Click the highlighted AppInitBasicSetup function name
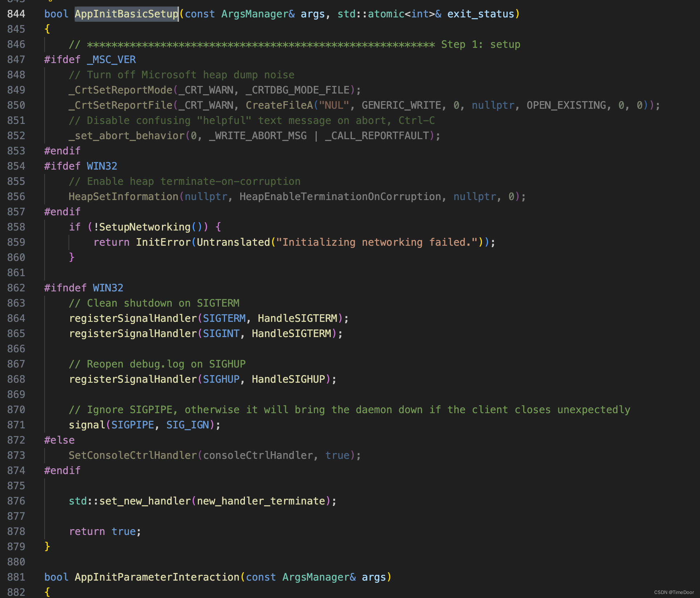Viewport: 700px width, 598px height. point(126,14)
